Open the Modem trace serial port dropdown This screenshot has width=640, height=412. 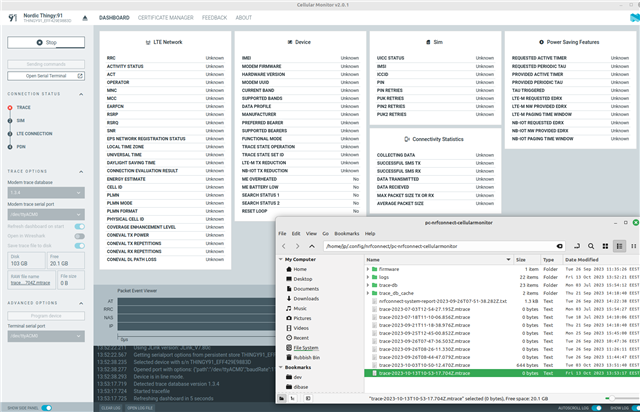pyautogui.click(x=46, y=214)
